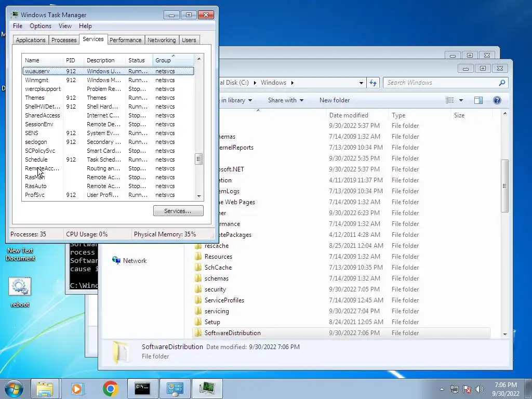Launch Windows Media Player from taskbar
The width and height of the screenshot is (532, 399).
coord(77,389)
